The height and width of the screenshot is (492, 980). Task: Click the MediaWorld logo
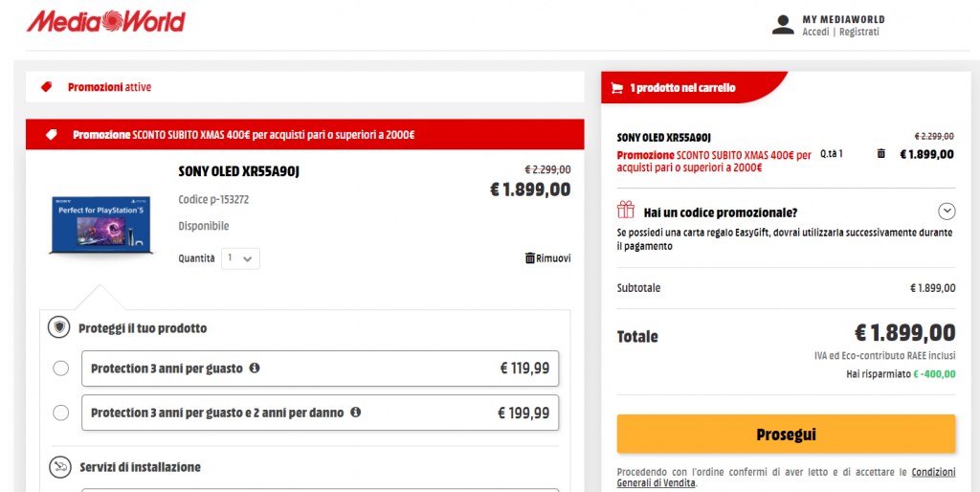coord(106,20)
